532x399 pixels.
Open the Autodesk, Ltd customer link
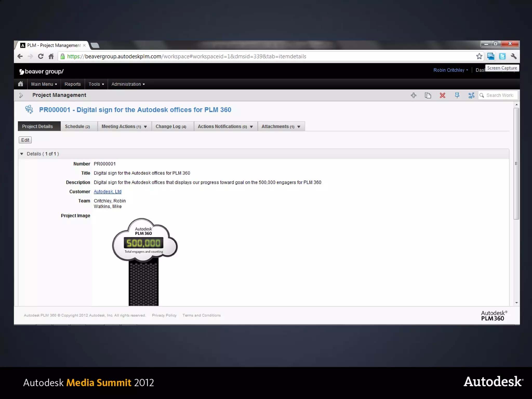click(x=108, y=192)
